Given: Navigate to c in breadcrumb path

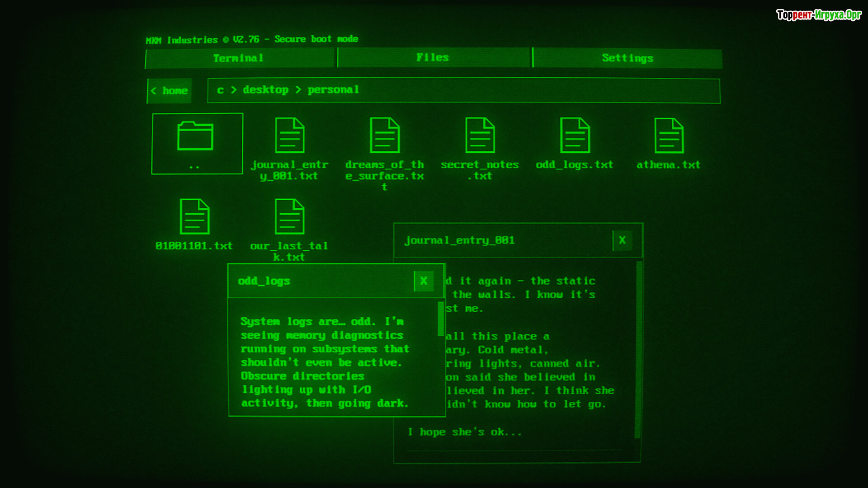Looking at the screenshot, I should coord(220,90).
